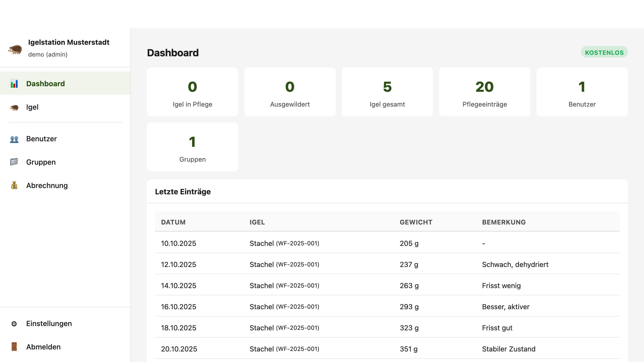Open Abrechnung in the sidebar
Image resolution: width=644 pixels, height=362 pixels.
(47, 186)
